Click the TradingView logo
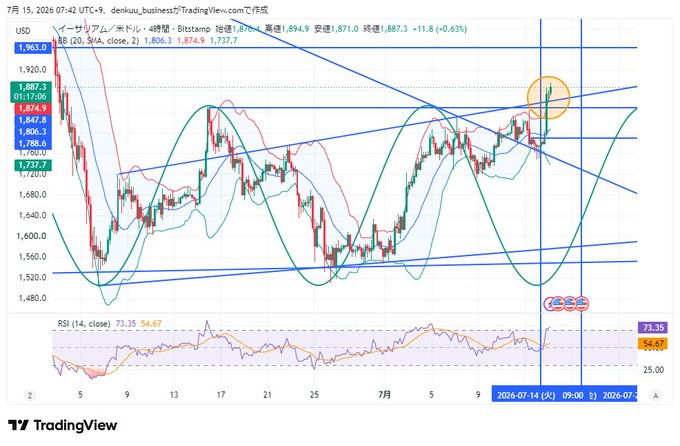 (62, 425)
